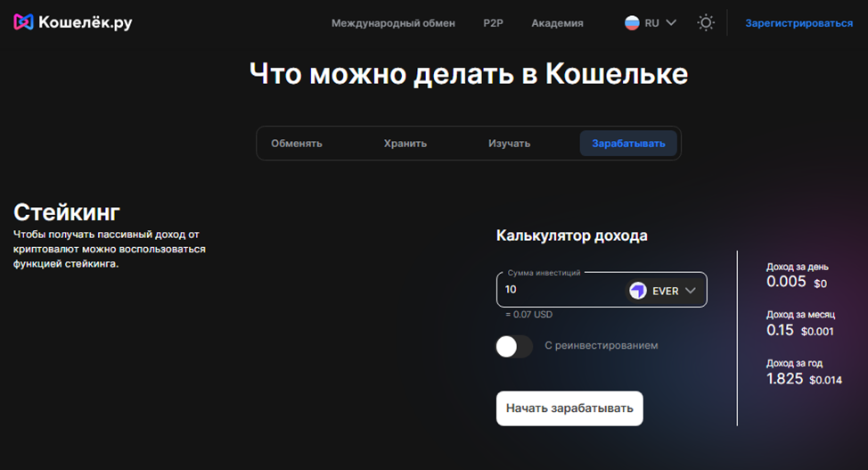Screen dimensions: 868x470
Task: Click the Russian flag icon
Action: (632, 22)
